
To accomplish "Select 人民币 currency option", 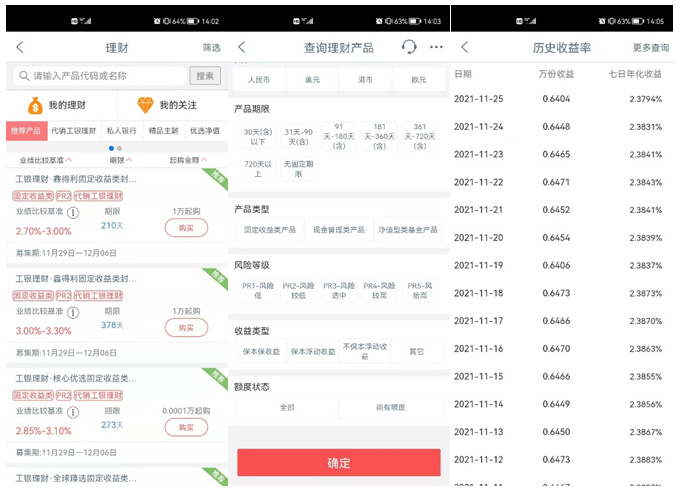I will [x=259, y=80].
